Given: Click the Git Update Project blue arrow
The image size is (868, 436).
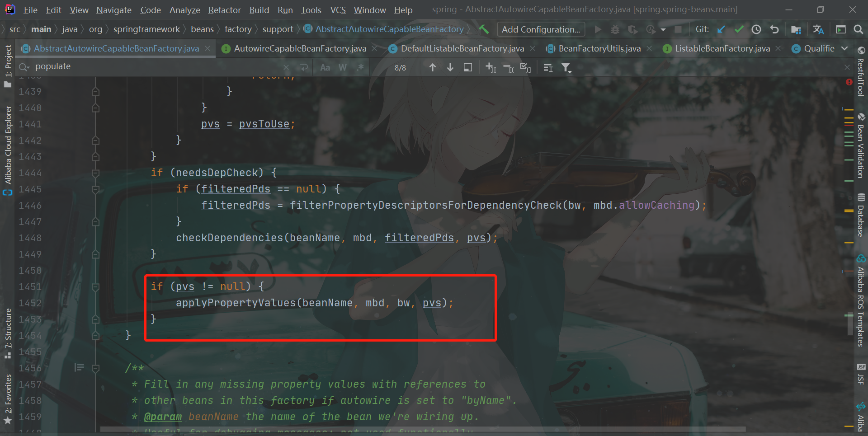Looking at the screenshot, I should tap(721, 29).
